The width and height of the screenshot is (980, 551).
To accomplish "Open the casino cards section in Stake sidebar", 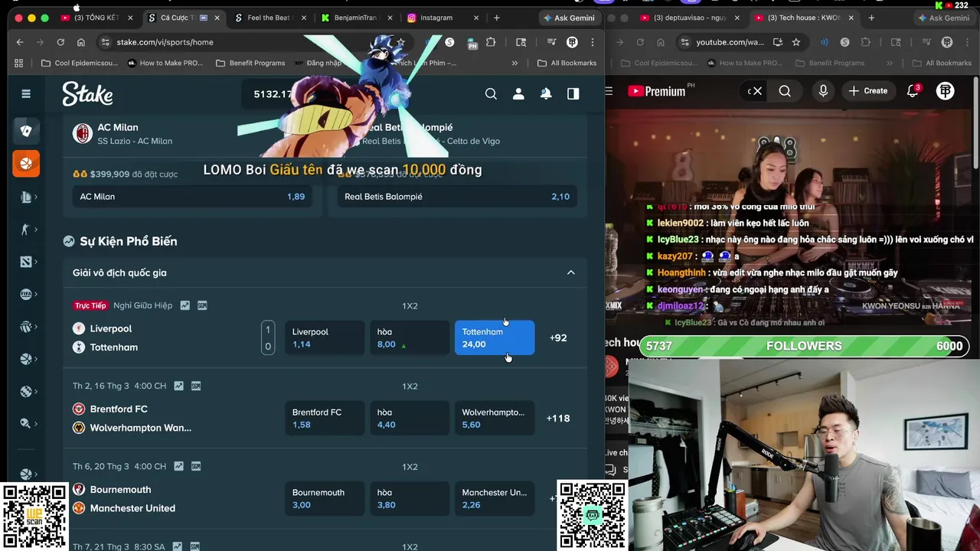I will (26, 131).
